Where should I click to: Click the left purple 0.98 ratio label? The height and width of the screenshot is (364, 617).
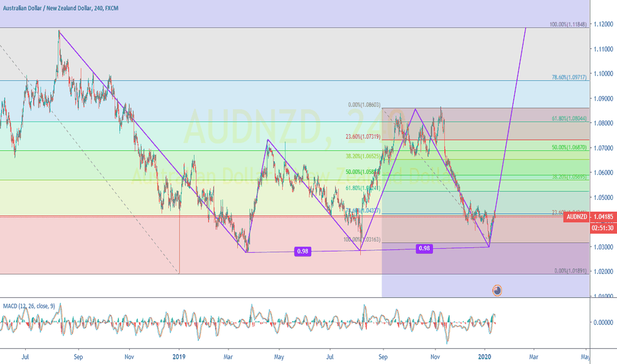coord(303,251)
